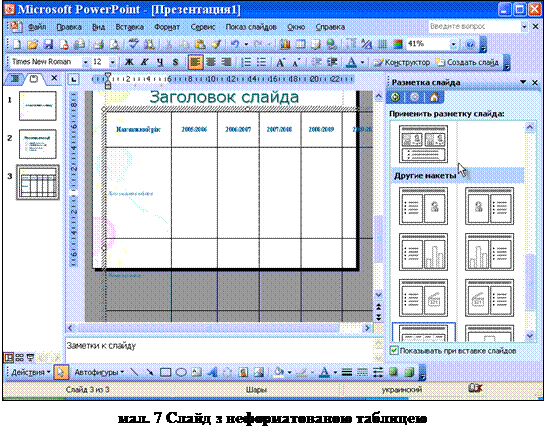Open 3-D style options on drawing toolbar
The width and height of the screenshot is (545, 430).
[409, 372]
